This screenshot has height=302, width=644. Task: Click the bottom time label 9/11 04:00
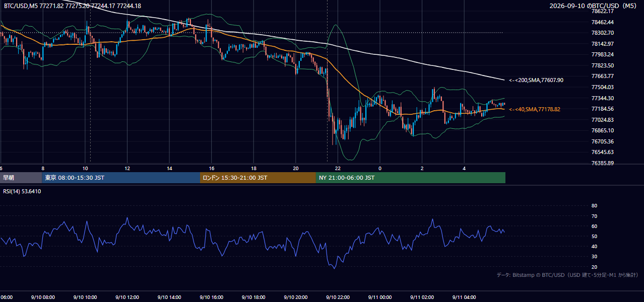point(464,297)
